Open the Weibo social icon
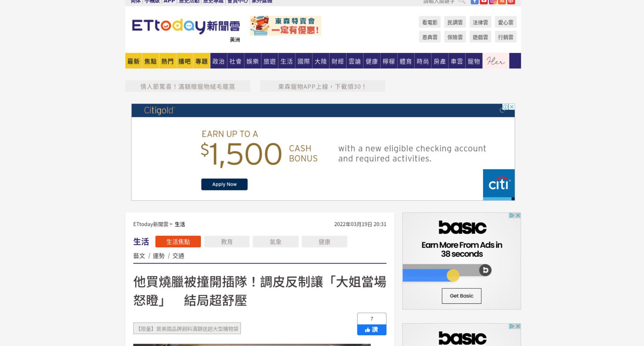 511,2
